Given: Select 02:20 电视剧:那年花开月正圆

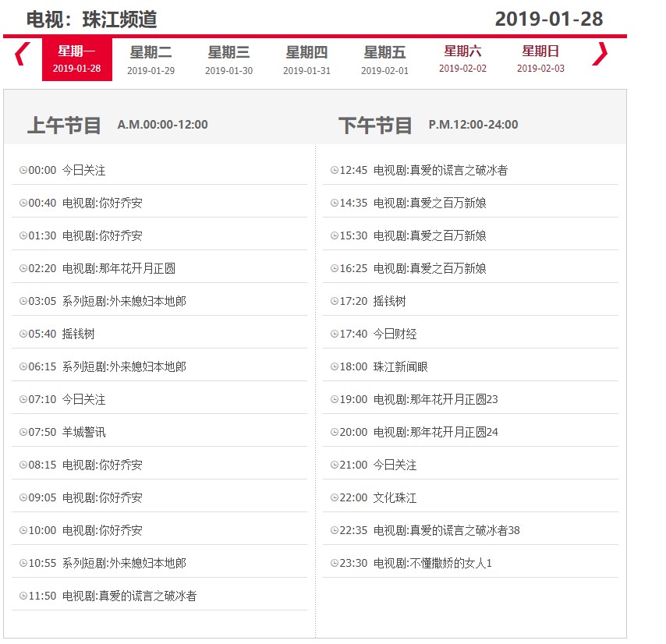Looking at the screenshot, I should coord(159,268).
